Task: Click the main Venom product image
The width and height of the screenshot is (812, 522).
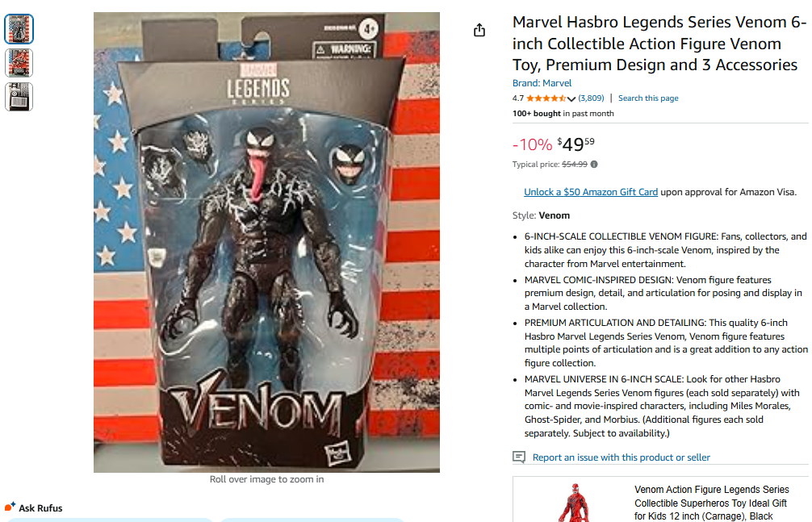Action: point(266,242)
